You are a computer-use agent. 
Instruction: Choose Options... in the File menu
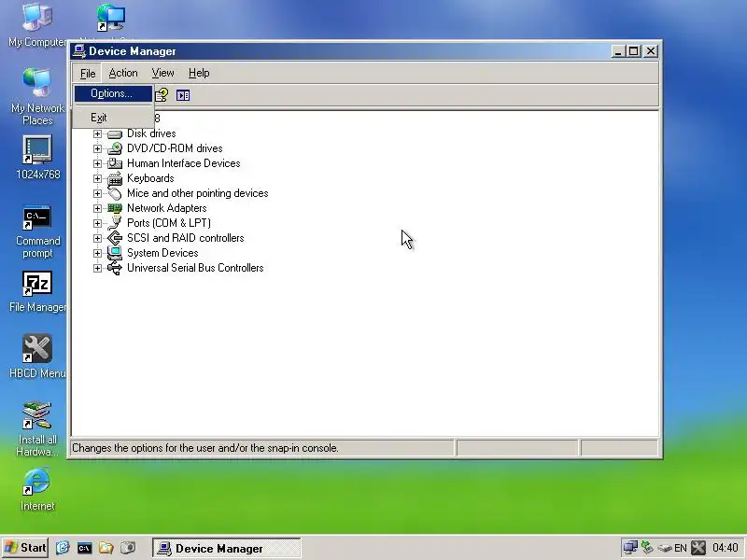(113, 93)
